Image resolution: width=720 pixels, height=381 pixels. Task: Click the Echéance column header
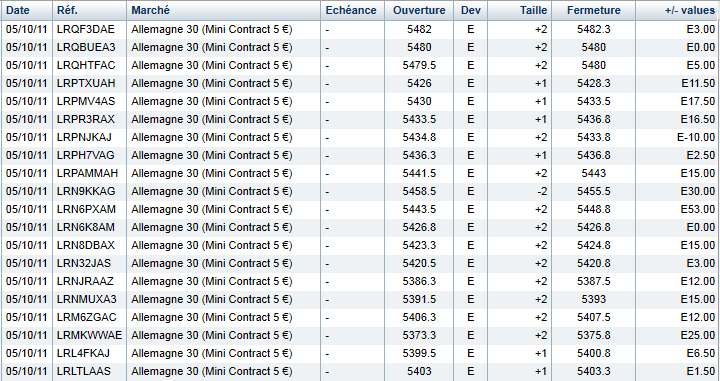point(353,11)
